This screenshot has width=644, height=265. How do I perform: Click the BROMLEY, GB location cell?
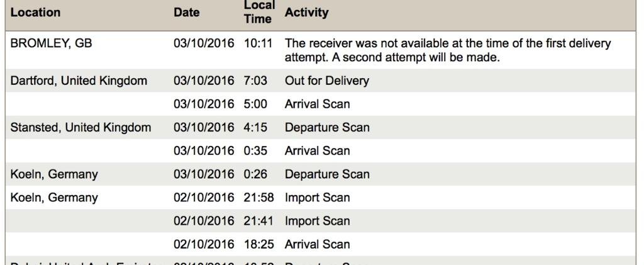51,43
